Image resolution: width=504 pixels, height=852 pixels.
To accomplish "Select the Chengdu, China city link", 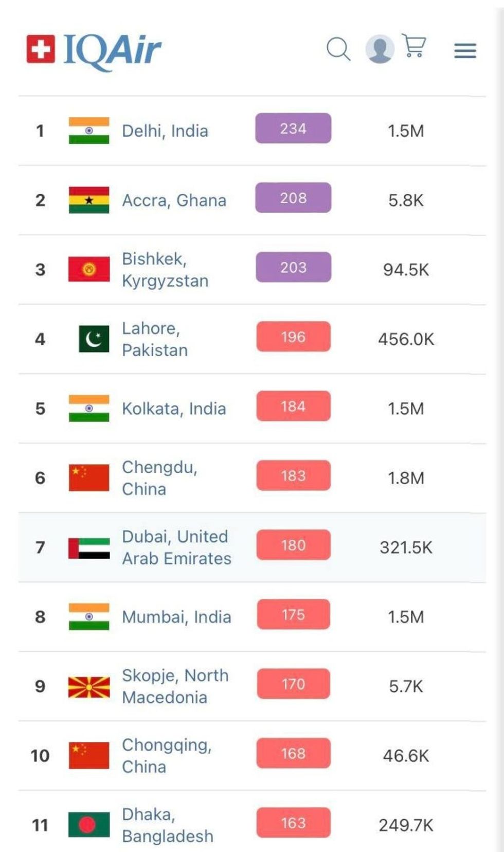I will coord(159,478).
